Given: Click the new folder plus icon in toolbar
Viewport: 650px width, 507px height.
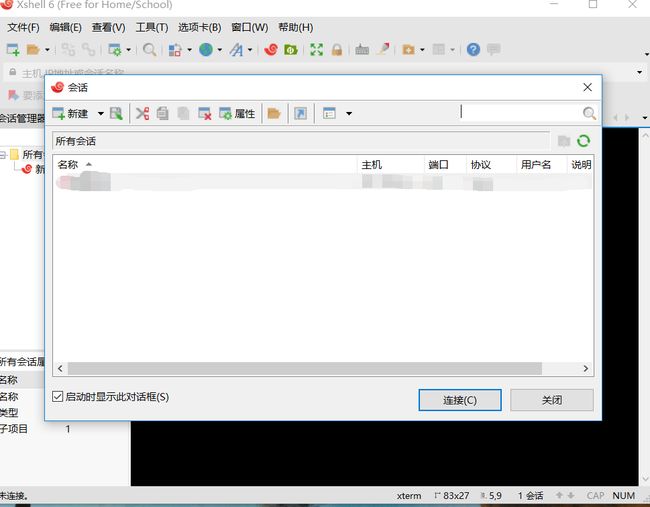Looking at the screenshot, I should (408, 50).
